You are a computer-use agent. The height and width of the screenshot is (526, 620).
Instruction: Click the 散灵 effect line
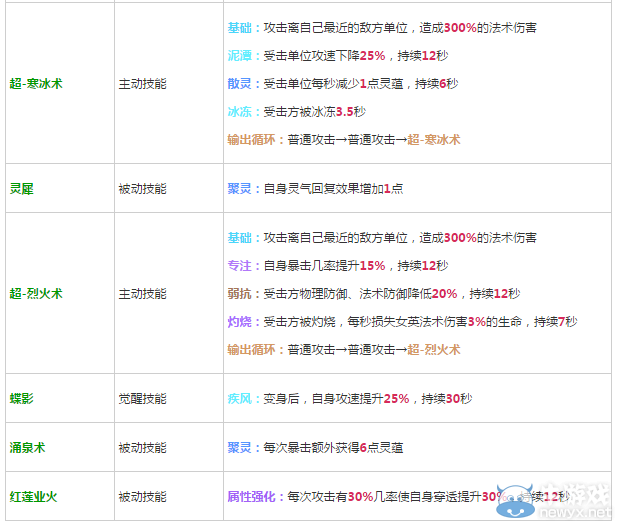(x=343, y=84)
